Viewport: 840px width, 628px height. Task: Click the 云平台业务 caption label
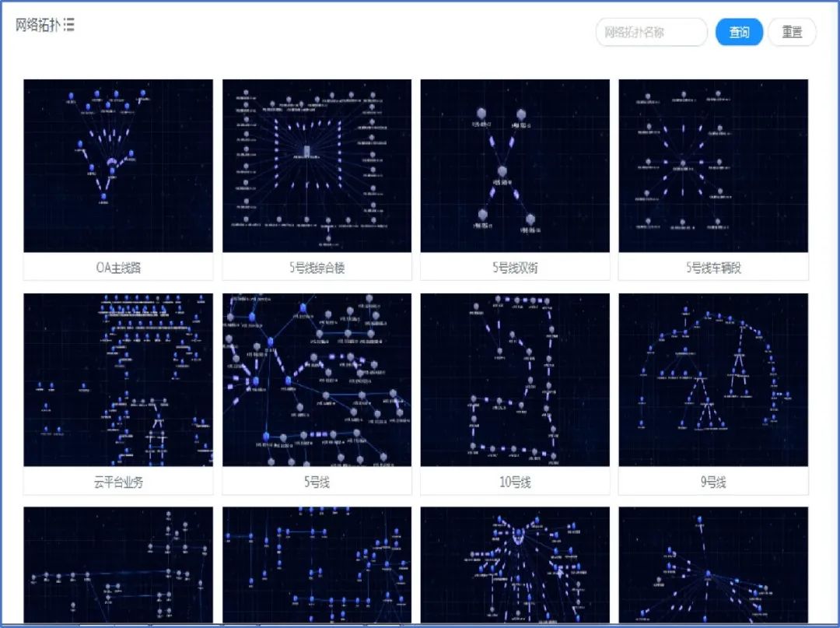118,482
